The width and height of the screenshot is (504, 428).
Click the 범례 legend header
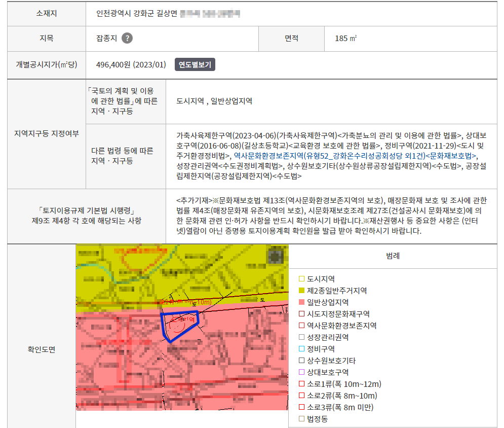click(x=393, y=256)
